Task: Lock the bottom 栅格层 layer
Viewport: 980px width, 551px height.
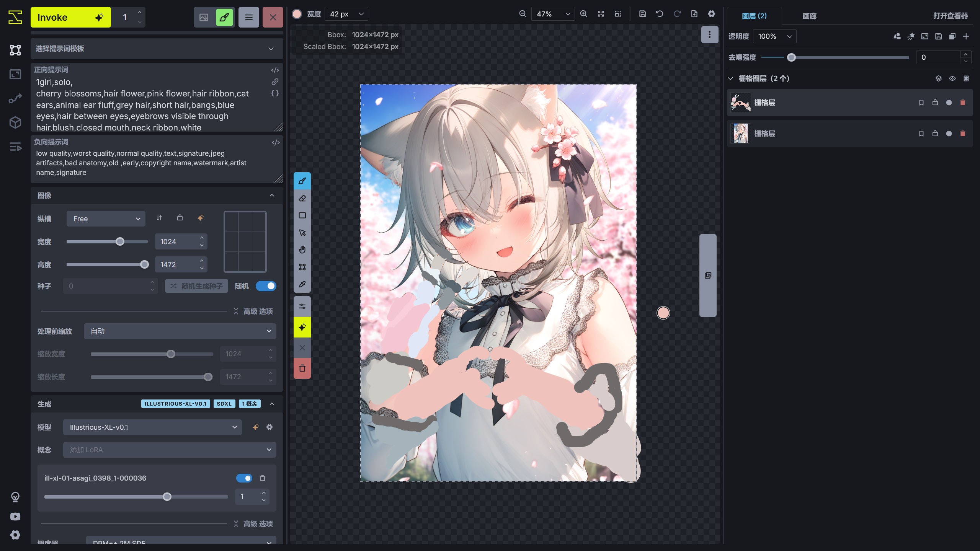Action: pyautogui.click(x=934, y=134)
